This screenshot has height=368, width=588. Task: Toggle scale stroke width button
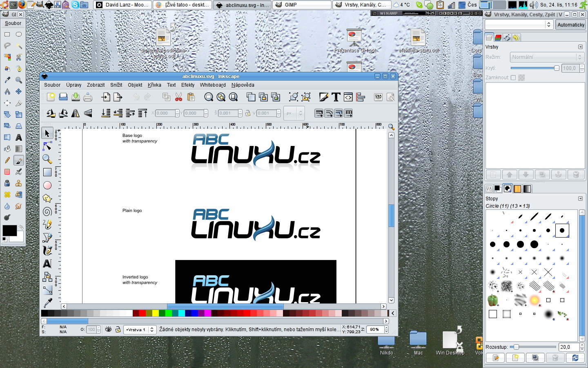[319, 113]
